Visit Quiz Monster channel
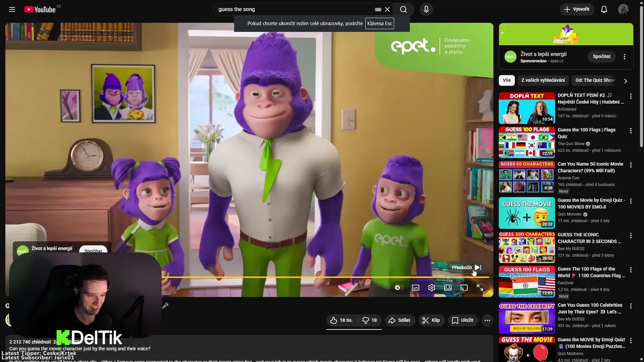 pyautogui.click(x=570, y=214)
